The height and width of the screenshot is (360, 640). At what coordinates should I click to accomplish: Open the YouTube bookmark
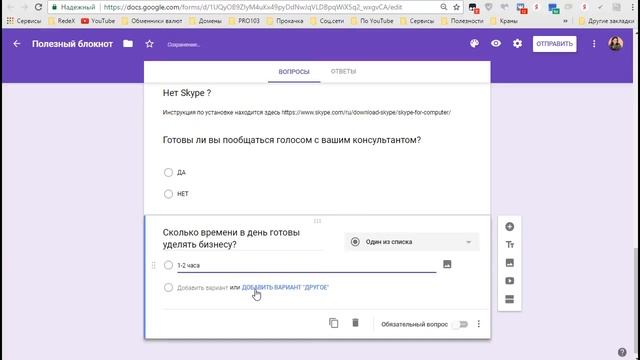98,21
